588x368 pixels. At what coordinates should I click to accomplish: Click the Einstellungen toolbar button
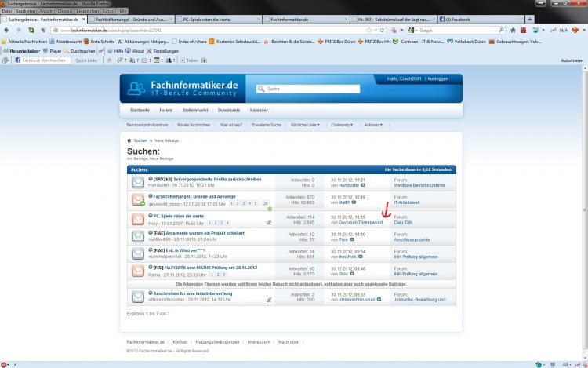(x=162, y=51)
